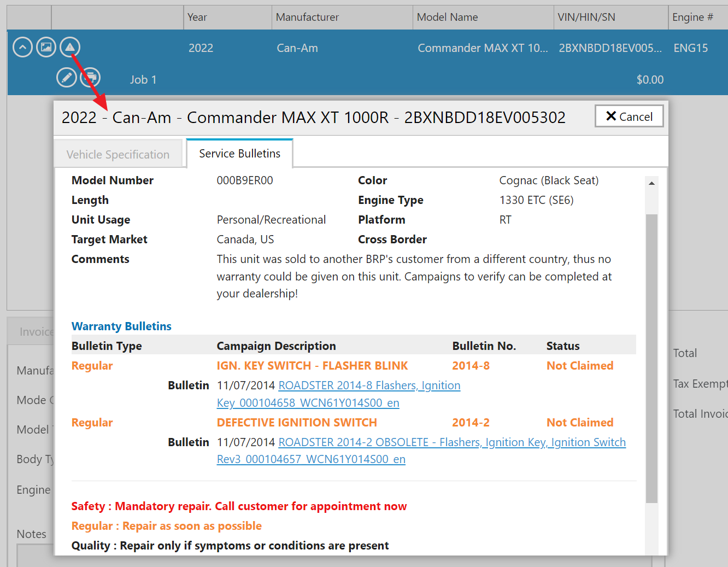This screenshot has width=728, height=567.
Task: Select the Can-Am manufacturer cell
Action: pos(297,48)
